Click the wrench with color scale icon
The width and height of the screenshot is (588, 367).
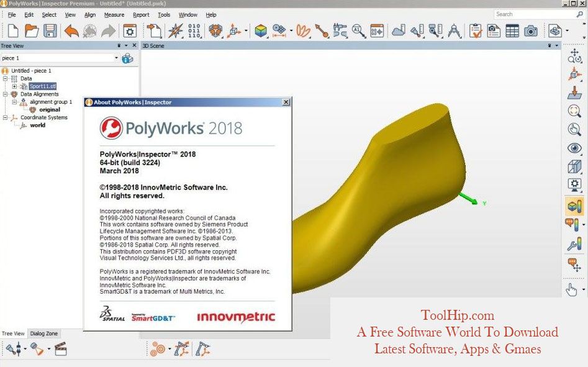pos(574,243)
